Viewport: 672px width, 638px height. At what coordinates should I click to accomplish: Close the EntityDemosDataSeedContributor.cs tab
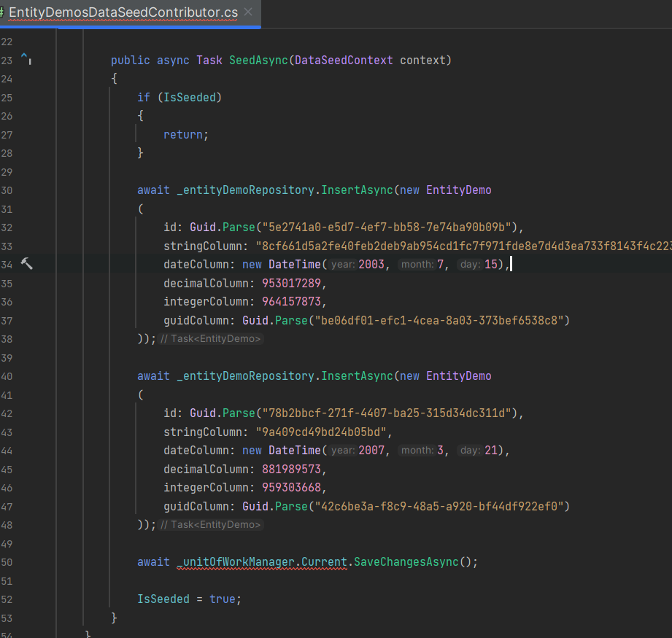[249, 12]
